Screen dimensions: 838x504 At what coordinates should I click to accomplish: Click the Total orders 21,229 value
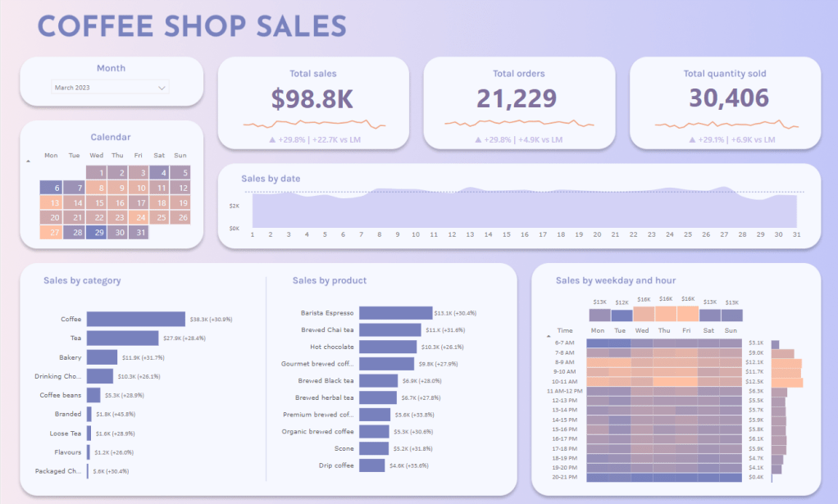pos(517,99)
